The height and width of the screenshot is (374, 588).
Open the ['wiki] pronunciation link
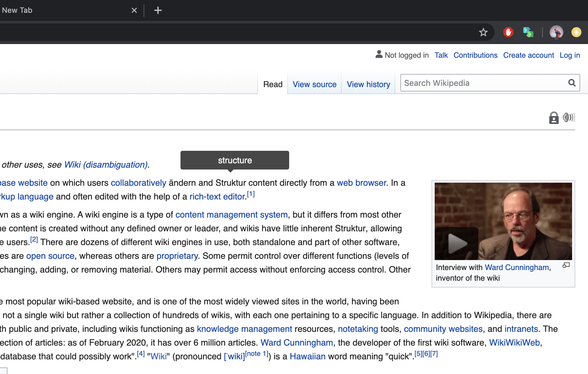tap(234, 356)
